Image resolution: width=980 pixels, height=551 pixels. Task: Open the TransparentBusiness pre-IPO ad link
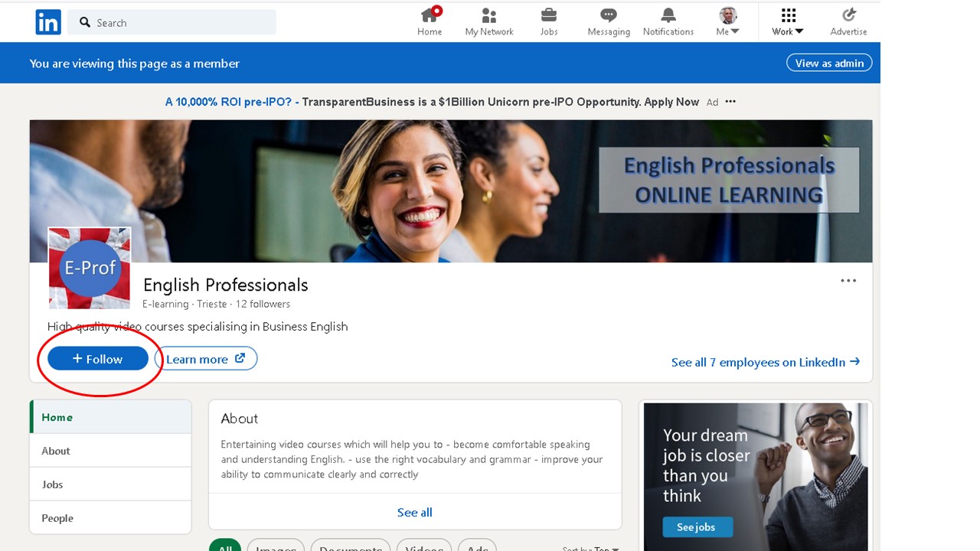[x=432, y=102]
